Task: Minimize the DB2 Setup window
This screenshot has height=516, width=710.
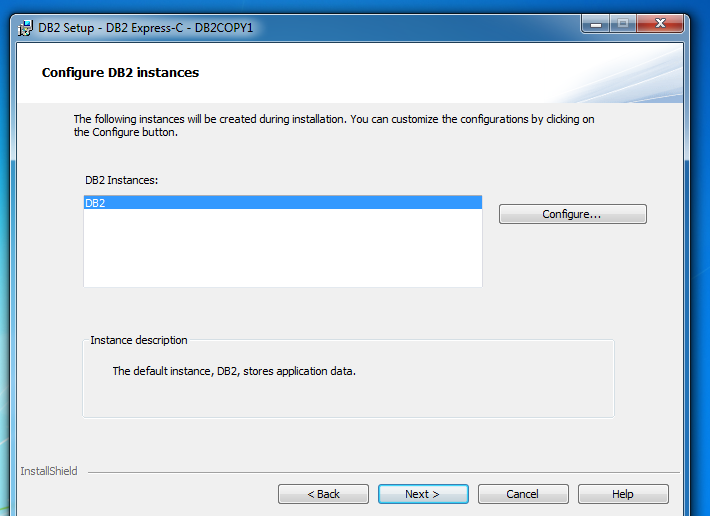Action: (596, 24)
